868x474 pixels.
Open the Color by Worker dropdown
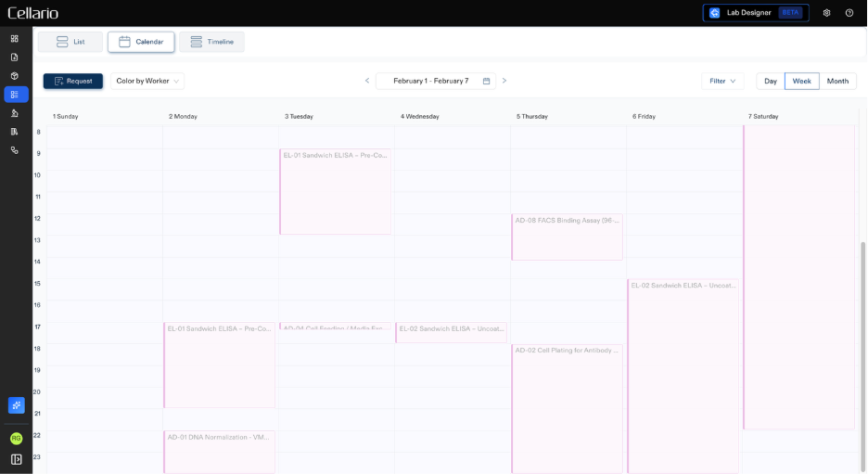coord(147,81)
